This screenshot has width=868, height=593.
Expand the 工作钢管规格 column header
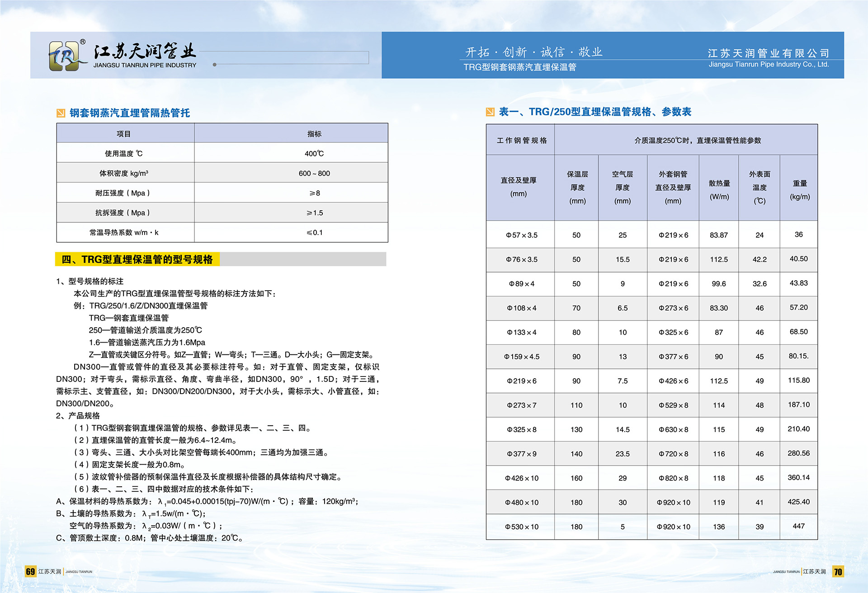tap(520, 140)
